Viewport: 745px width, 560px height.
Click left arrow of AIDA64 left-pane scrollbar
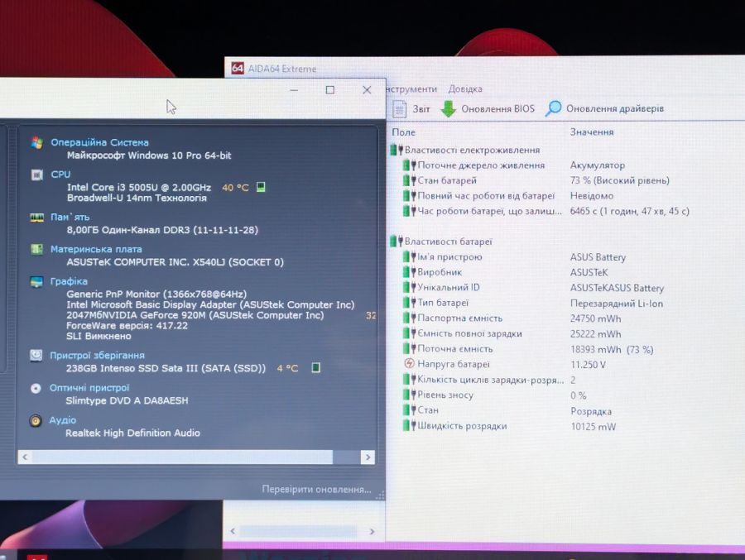coord(233,531)
